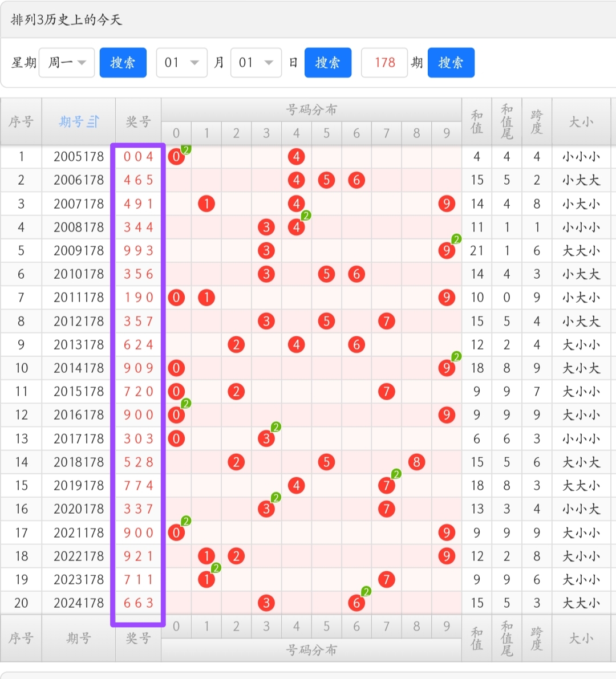
Task: Focus the issue number field showing 178
Action: (x=384, y=63)
